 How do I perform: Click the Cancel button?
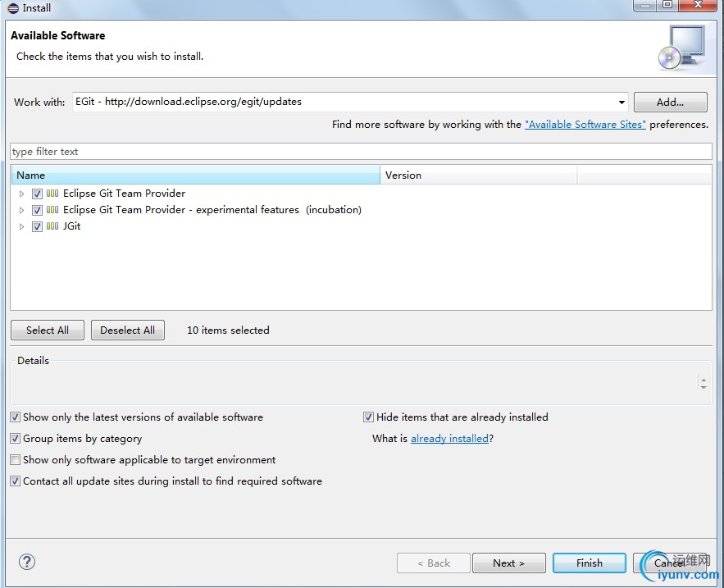tap(670, 563)
